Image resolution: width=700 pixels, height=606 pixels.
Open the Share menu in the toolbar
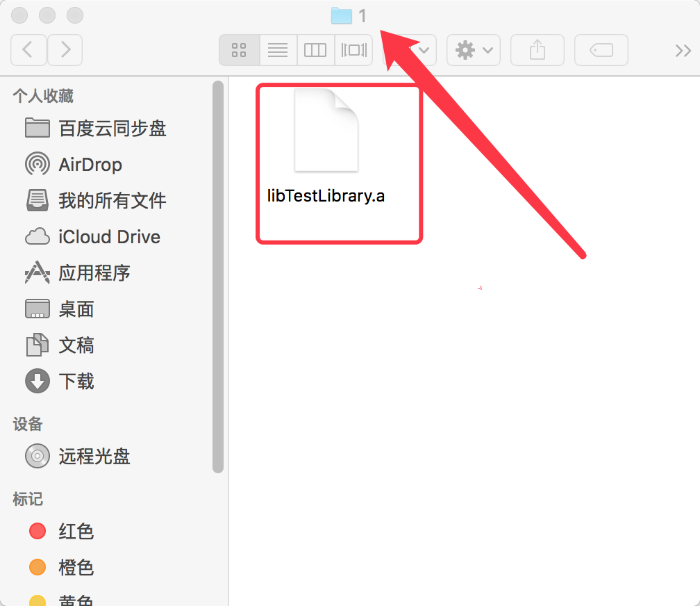click(x=537, y=49)
